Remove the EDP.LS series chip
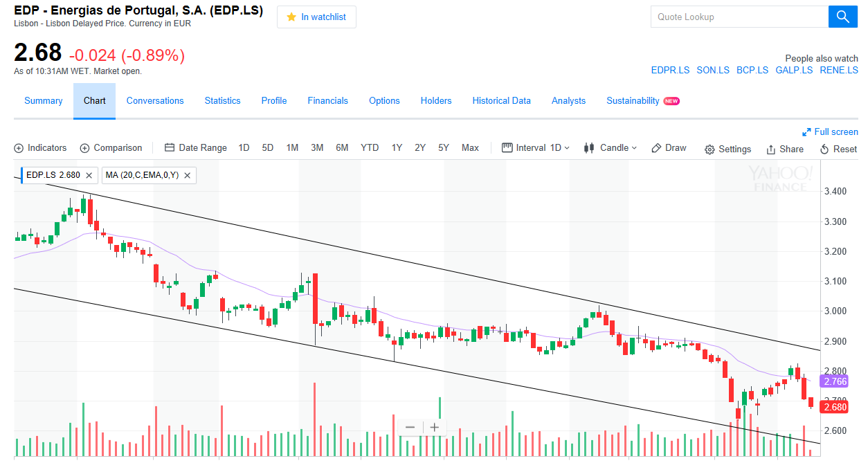The width and height of the screenshot is (868, 463). point(91,175)
